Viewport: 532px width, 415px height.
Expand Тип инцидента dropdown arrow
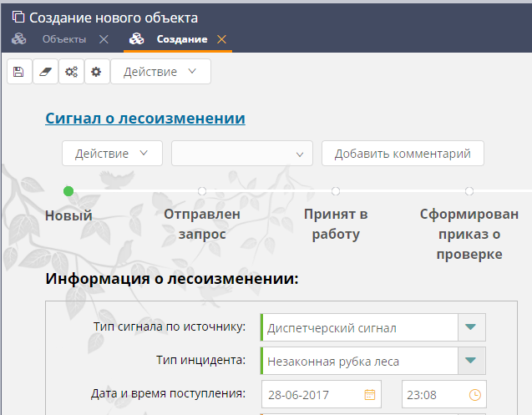click(x=471, y=361)
